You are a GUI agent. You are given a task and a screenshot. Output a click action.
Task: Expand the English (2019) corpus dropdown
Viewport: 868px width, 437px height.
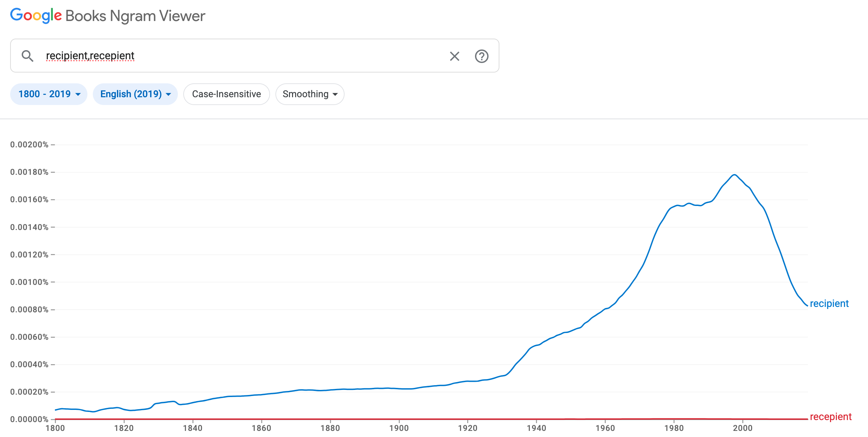(135, 94)
